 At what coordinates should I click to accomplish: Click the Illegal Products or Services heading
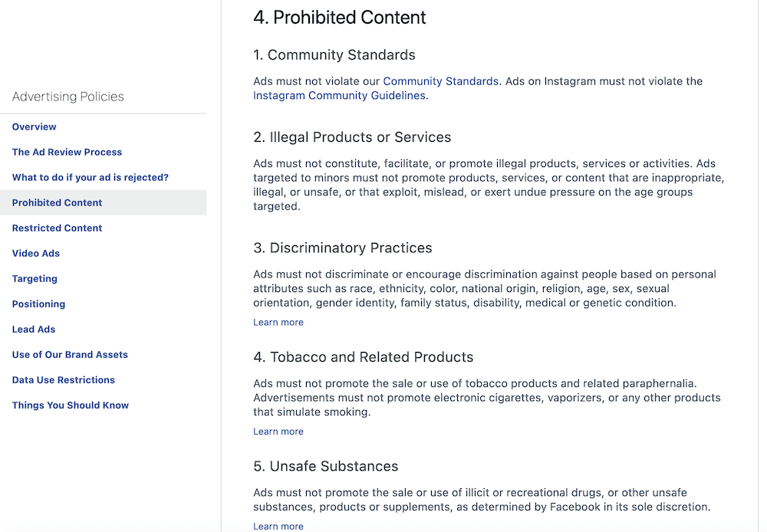click(x=352, y=137)
